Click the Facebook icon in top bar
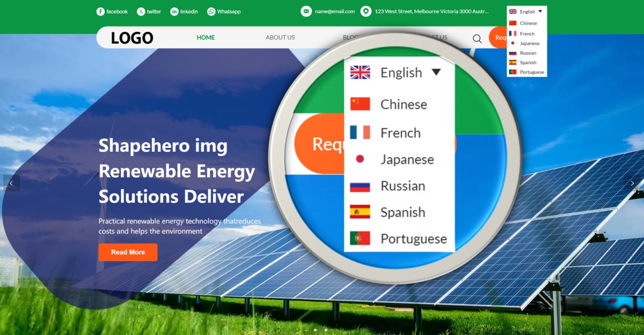This screenshot has width=644, height=335. coord(100,12)
